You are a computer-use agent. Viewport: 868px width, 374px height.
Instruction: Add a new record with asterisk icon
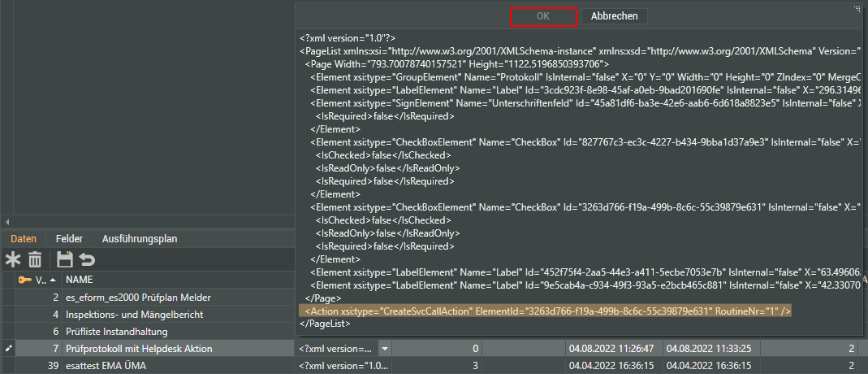tap(12, 259)
